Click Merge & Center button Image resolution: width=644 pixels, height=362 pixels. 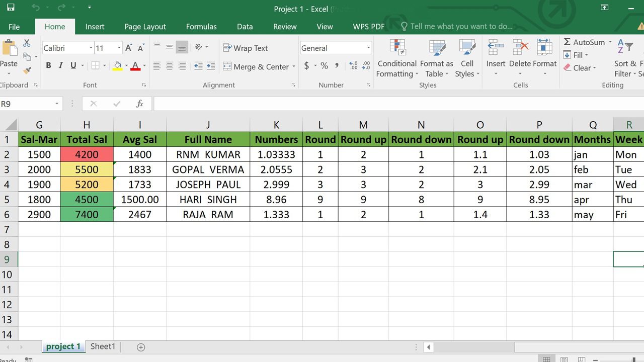pos(256,66)
